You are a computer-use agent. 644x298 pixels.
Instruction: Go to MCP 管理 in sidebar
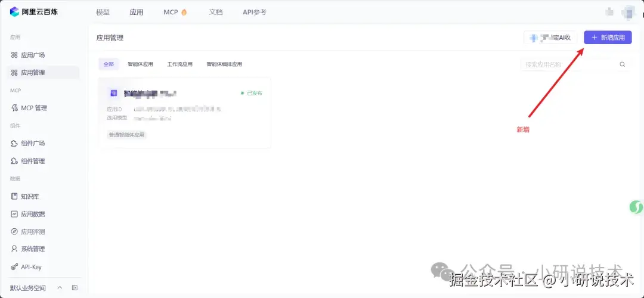[x=34, y=108]
